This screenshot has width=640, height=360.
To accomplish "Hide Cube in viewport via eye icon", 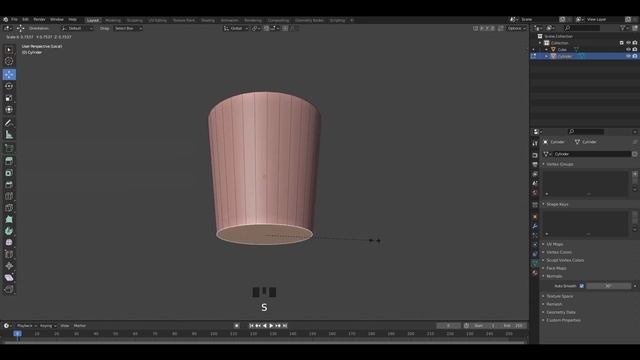I will tap(628, 49).
